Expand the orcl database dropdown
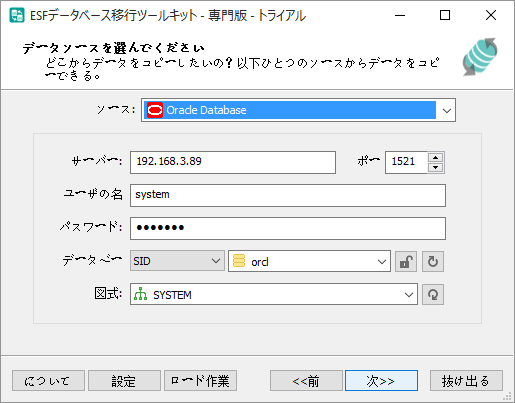The height and width of the screenshot is (403, 515). point(382,262)
